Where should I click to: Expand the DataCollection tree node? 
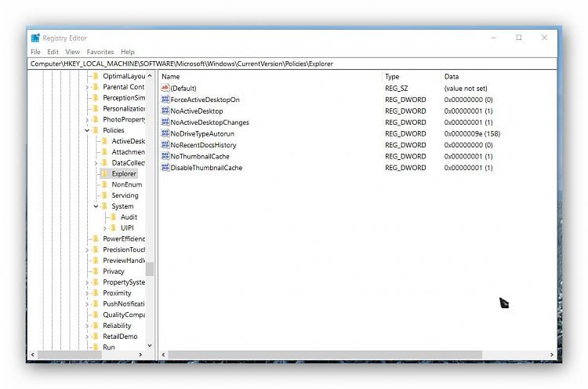(x=96, y=163)
